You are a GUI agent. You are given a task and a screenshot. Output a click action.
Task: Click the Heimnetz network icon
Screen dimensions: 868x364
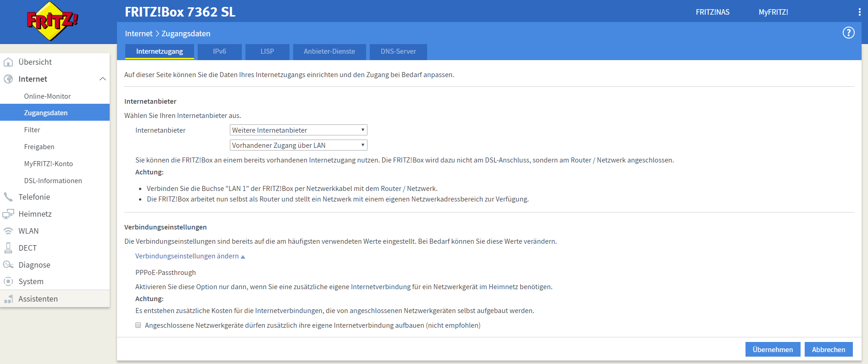click(x=8, y=214)
